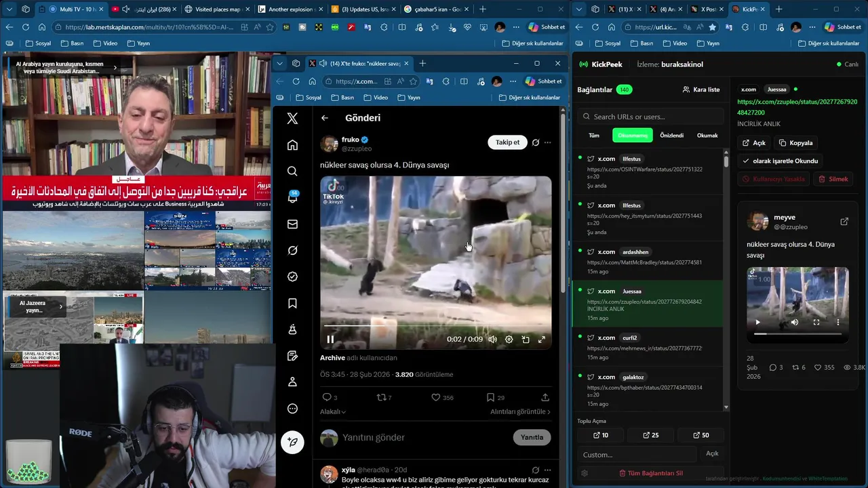Open link with Açık button in detail pane

coord(754,143)
